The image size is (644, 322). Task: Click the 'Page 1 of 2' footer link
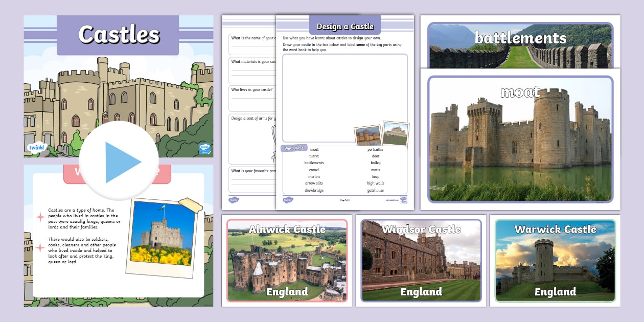point(344,200)
